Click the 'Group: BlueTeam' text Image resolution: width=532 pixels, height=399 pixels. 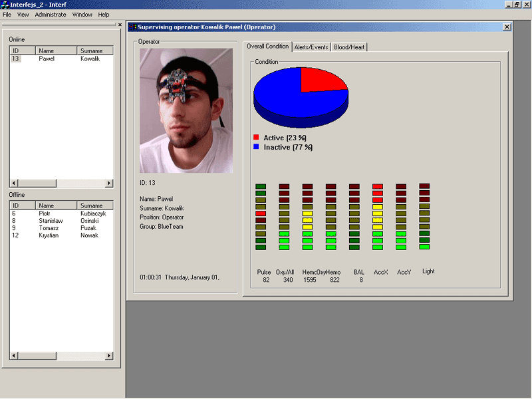[162, 227]
